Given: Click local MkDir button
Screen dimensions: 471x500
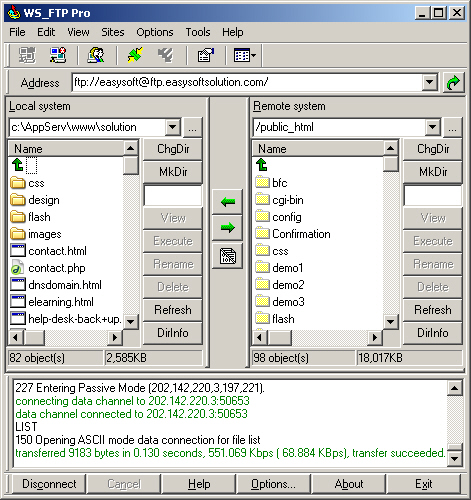Looking at the screenshot, I should (173, 172).
